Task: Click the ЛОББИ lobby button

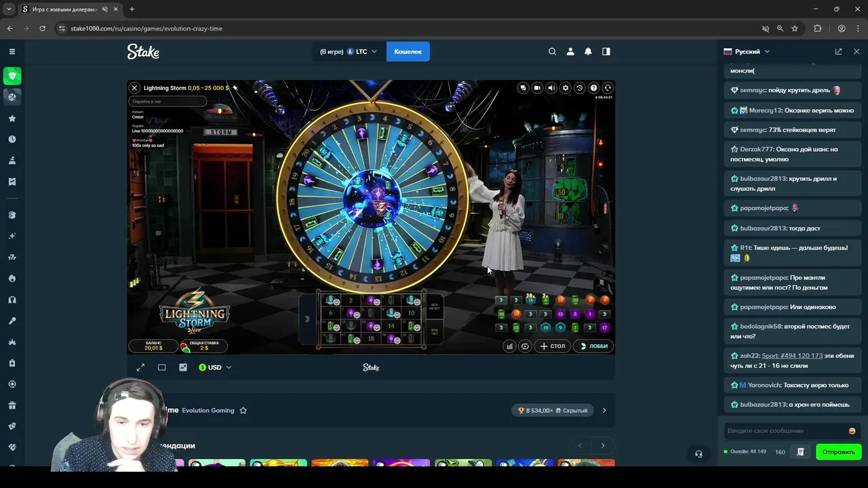Action: click(x=593, y=346)
